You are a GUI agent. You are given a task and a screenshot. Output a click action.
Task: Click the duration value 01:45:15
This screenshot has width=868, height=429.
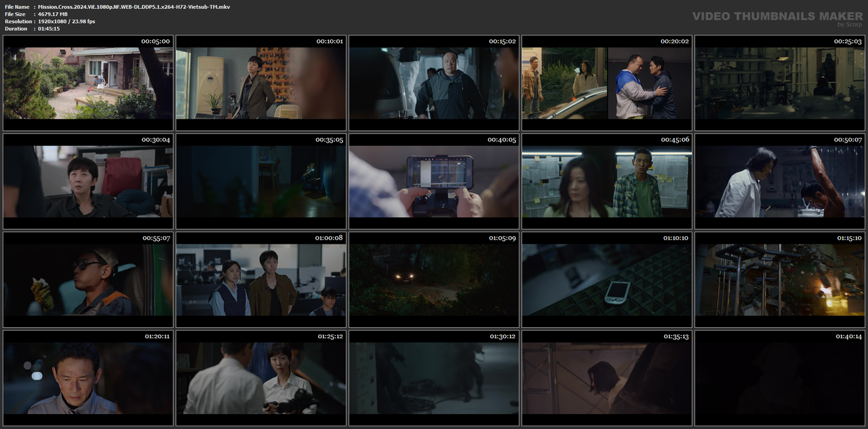[49, 29]
